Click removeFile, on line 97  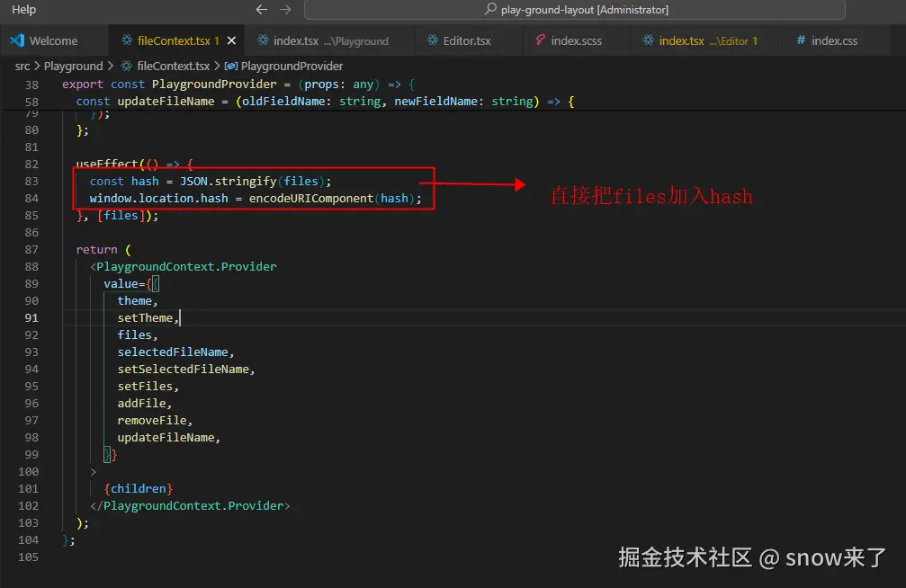155,421
